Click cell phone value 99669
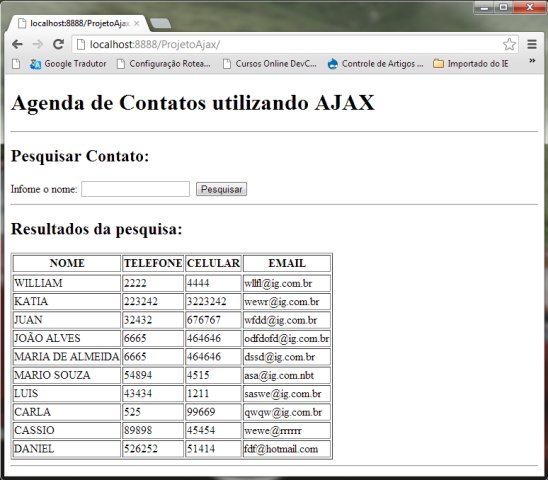 tap(201, 412)
